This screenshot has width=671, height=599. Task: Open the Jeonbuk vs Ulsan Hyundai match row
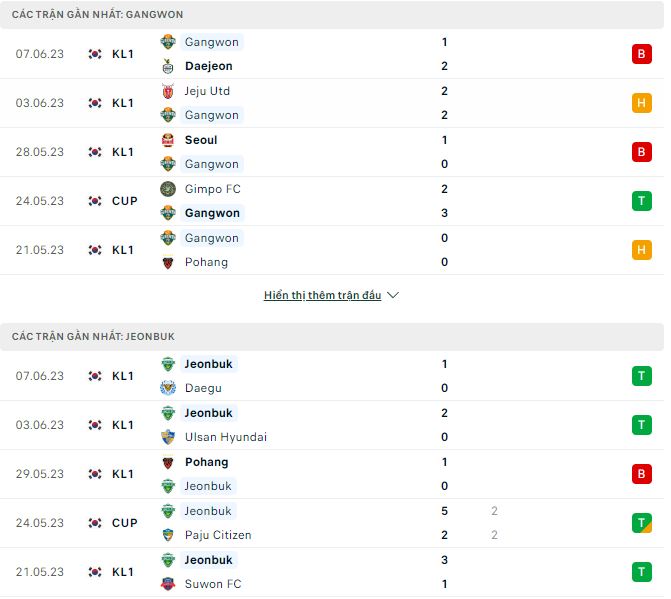pos(330,425)
